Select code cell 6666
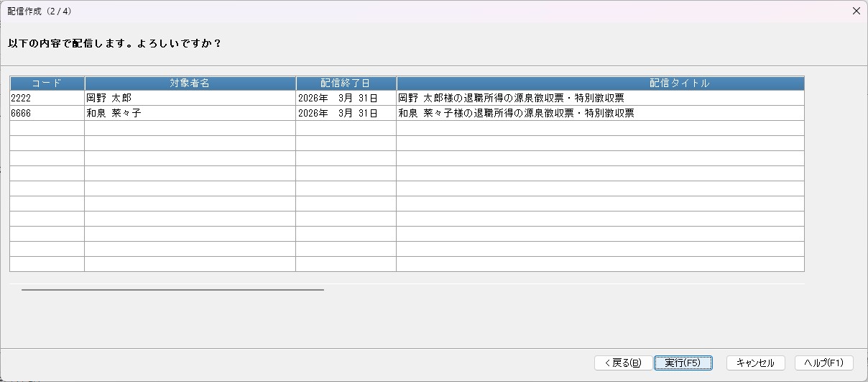This screenshot has height=382, width=868. pos(47,113)
